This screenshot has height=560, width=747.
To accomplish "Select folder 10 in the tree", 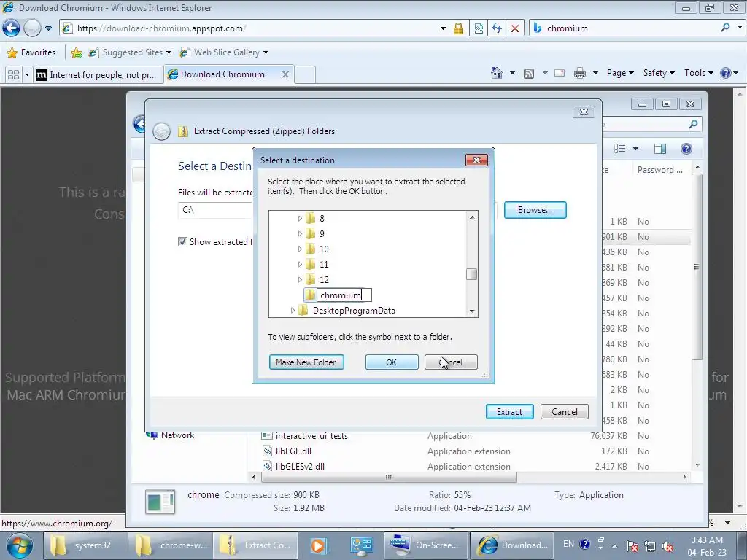I will (324, 249).
